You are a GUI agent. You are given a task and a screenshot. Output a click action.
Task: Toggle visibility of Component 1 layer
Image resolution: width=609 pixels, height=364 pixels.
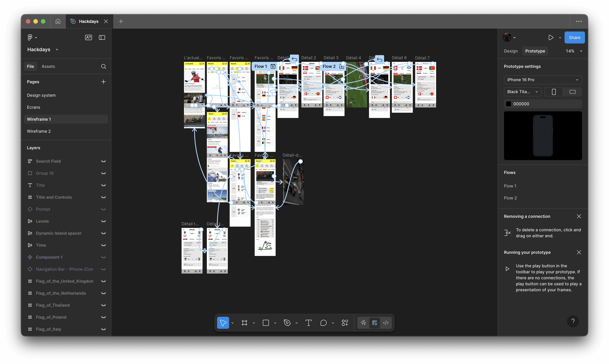point(103,257)
